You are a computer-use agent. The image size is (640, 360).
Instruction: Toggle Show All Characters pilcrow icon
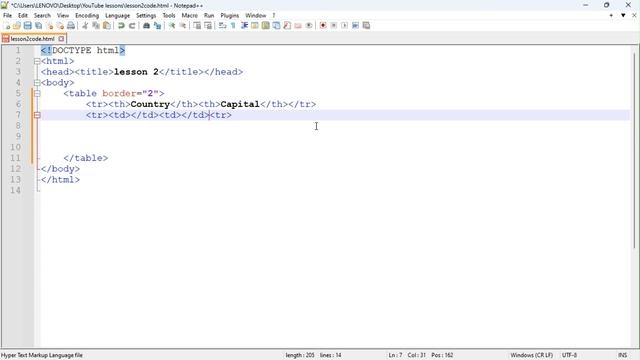pyautogui.click(x=233, y=26)
